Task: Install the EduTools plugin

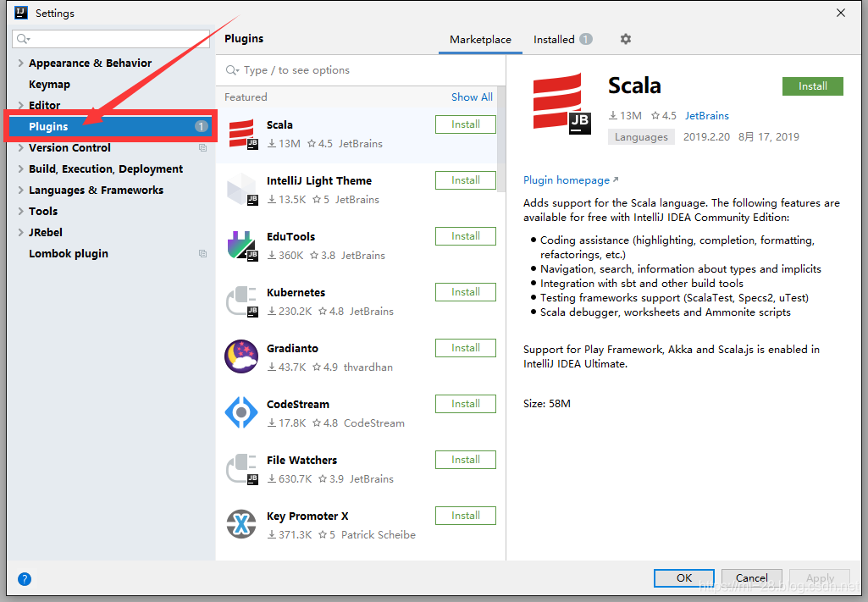Action: [x=466, y=236]
